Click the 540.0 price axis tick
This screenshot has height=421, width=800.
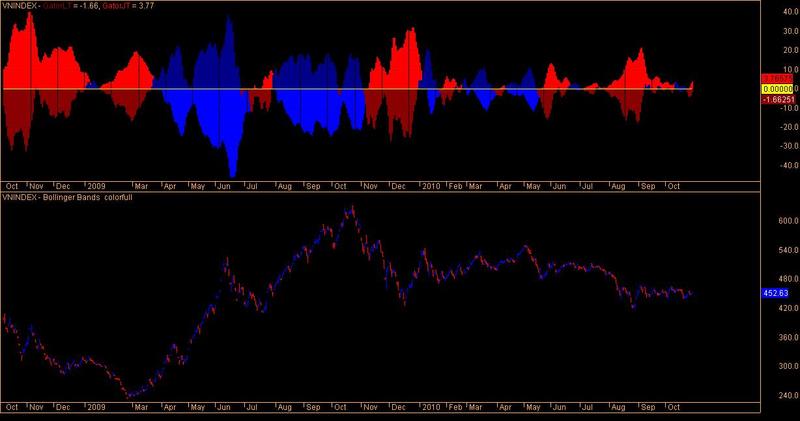pos(788,250)
